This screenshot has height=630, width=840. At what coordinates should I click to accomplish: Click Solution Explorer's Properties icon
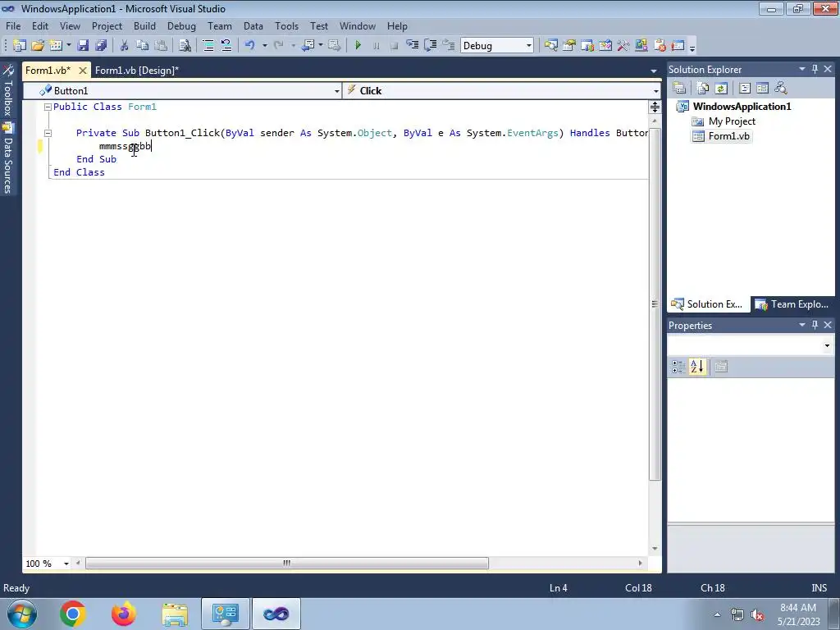tap(679, 88)
